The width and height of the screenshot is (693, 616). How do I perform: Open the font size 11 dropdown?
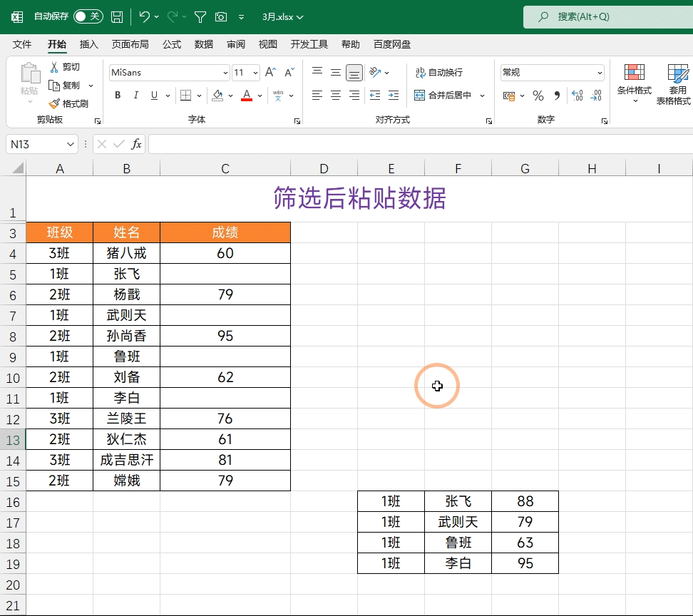(x=255, y=72)
